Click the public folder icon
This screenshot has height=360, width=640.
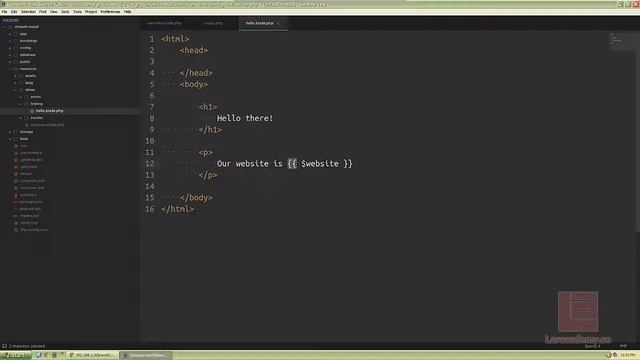click(x=16, y=62)
